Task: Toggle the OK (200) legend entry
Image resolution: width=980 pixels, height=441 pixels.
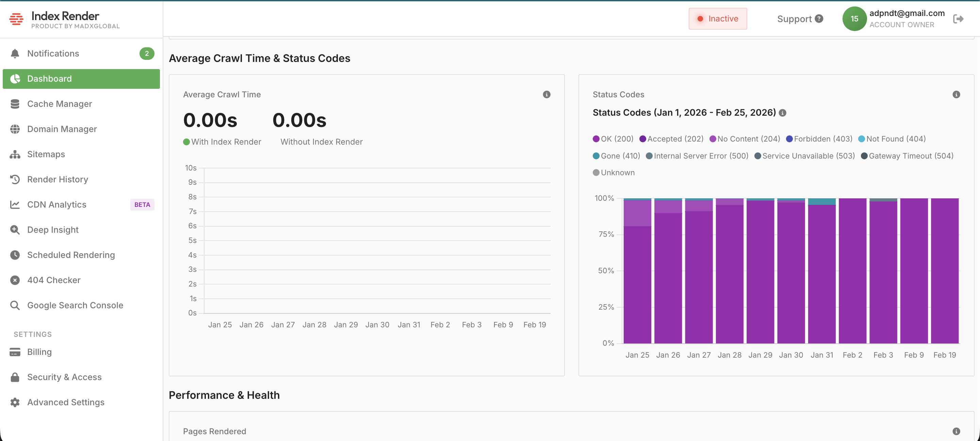Action: [x=612, y=138]
